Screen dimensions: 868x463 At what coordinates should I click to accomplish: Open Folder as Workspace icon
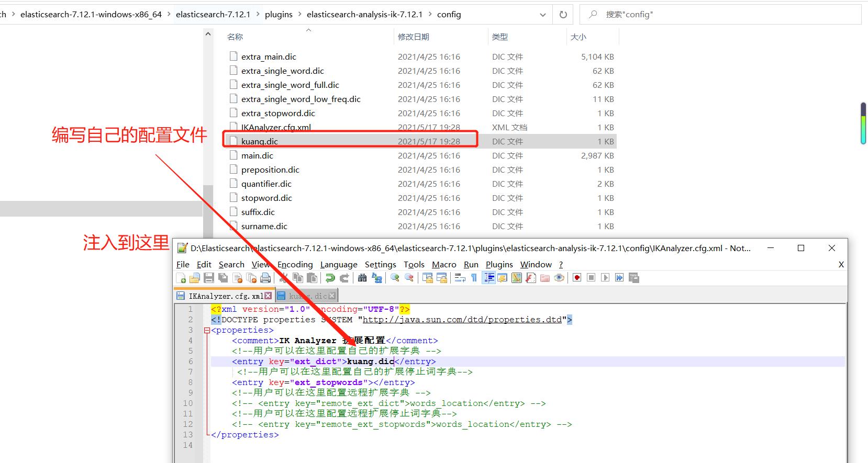pyautogui.click(x=545, y=278)
